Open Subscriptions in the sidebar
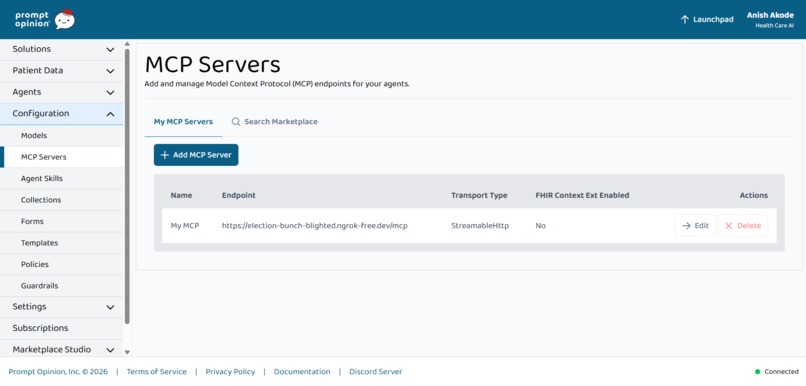The image size is (806, 386). tap(62, 328)
